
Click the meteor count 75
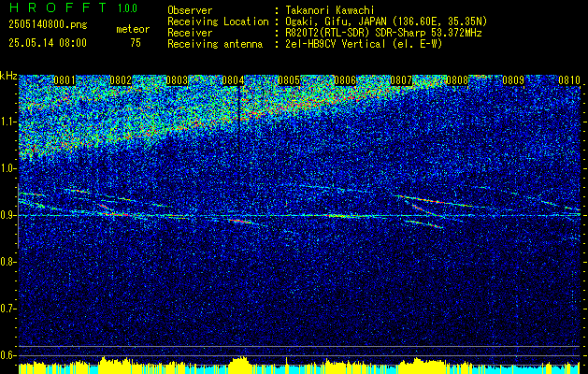tap(136, 43)
